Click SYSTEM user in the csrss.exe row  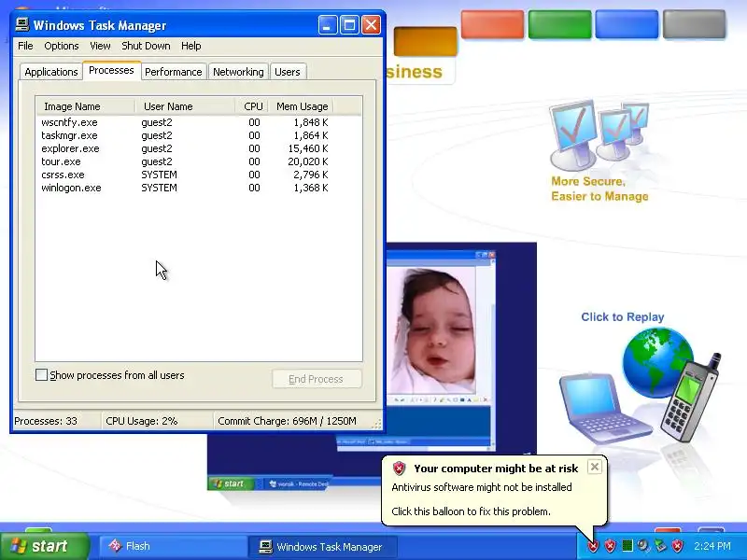click(x=159, y=175)
